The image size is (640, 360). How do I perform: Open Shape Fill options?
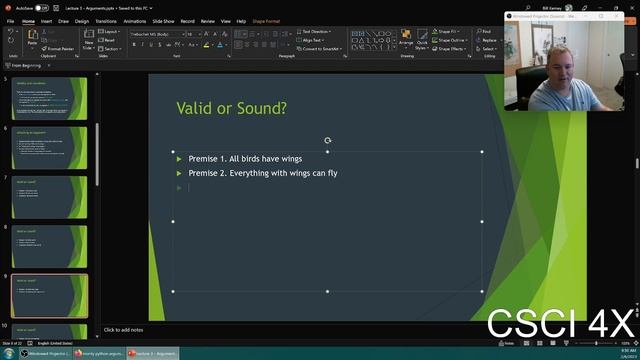[x=445, y=31]
